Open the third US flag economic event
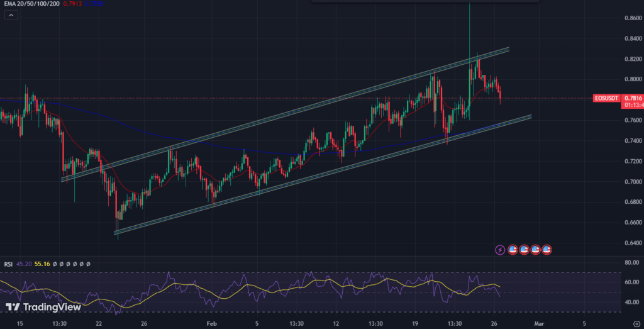The width and height of the screenshot is (644, 329). (535, 249)
